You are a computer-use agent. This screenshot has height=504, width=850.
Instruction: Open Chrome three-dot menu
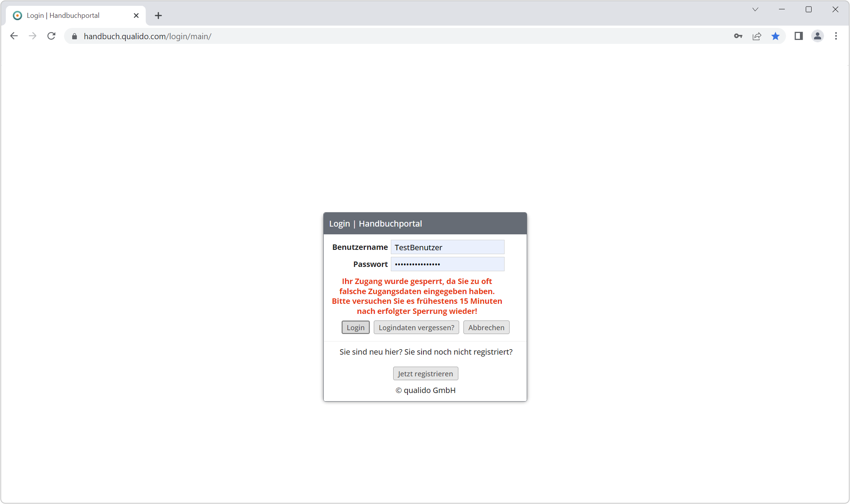pyautogui.click(x=836, y=36)
